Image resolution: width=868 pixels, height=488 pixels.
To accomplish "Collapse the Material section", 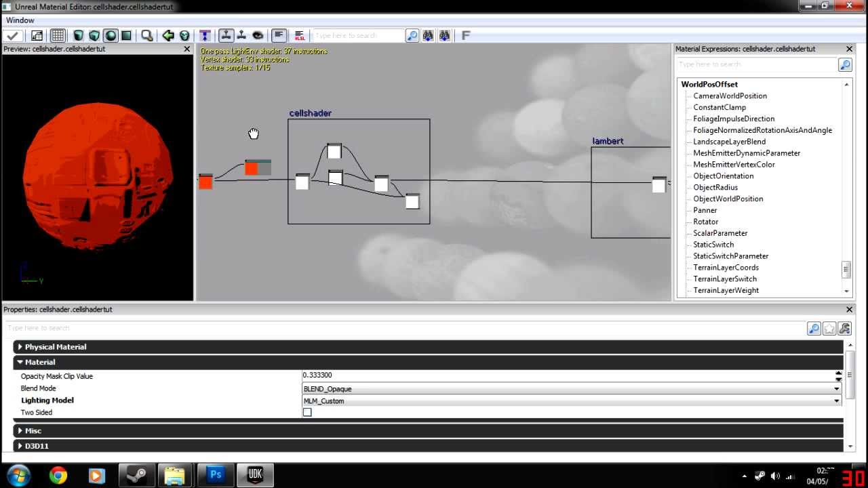I will [20, 362].
